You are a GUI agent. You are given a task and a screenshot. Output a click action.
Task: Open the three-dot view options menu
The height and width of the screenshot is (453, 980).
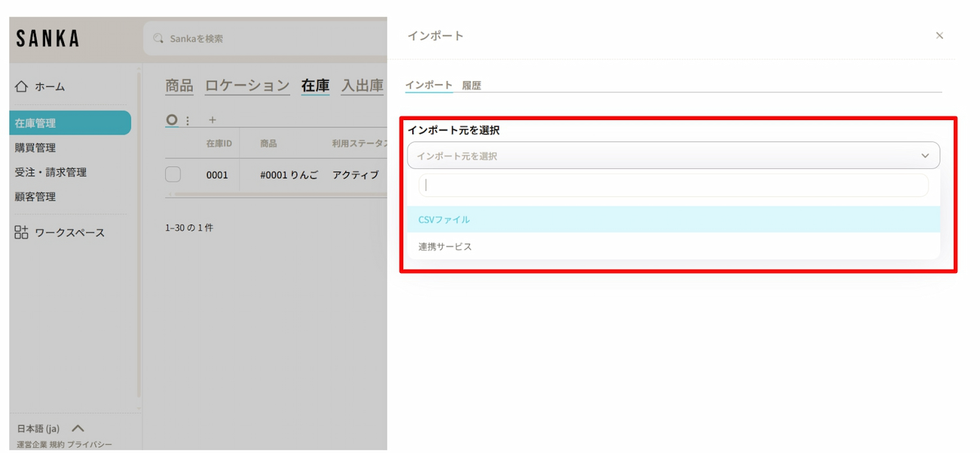pos(188,120)
